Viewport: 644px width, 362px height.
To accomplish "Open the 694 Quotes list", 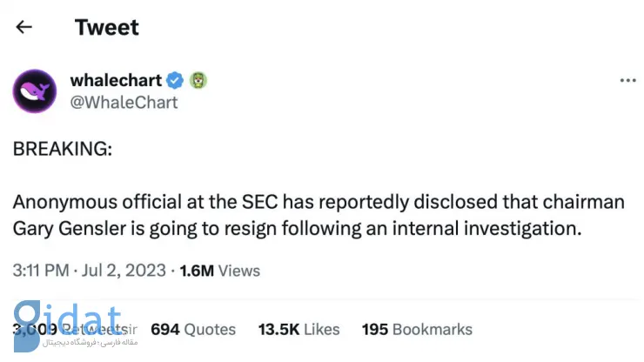I will tap(193, 329).
